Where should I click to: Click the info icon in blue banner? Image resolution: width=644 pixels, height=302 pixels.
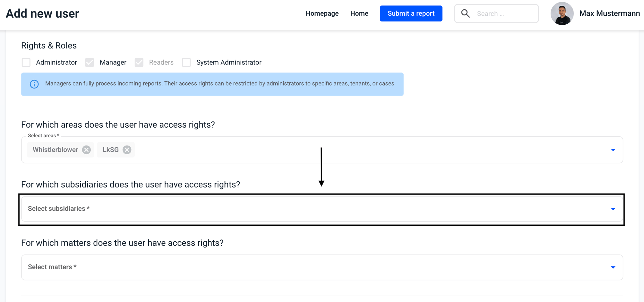34,84
